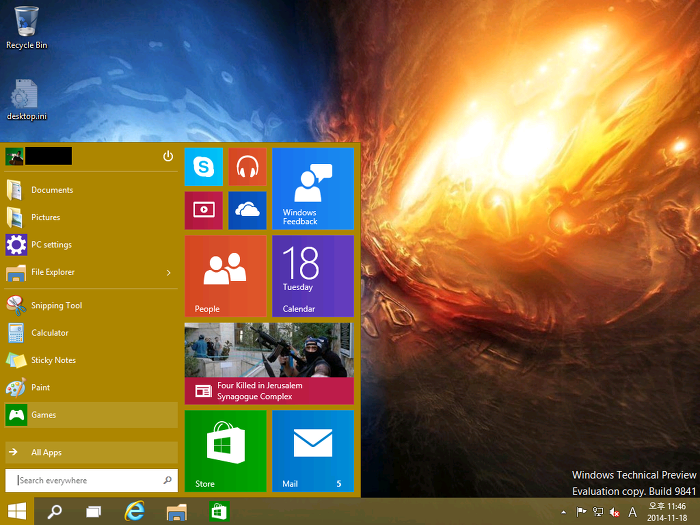Launch Games
This screenshot has height=525, width=700.
[91, 415]
